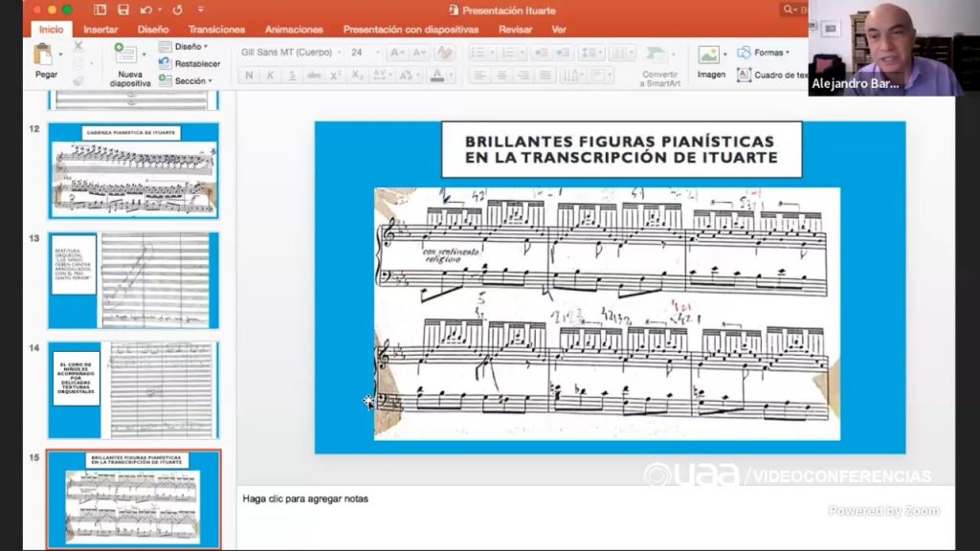Click the subscript X₂ icon

click(357, 75)
